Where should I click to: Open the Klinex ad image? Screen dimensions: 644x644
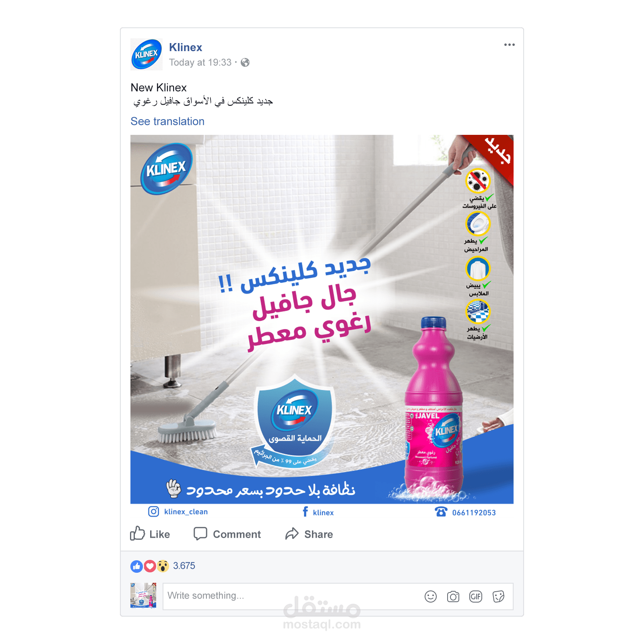coord(322,319)
